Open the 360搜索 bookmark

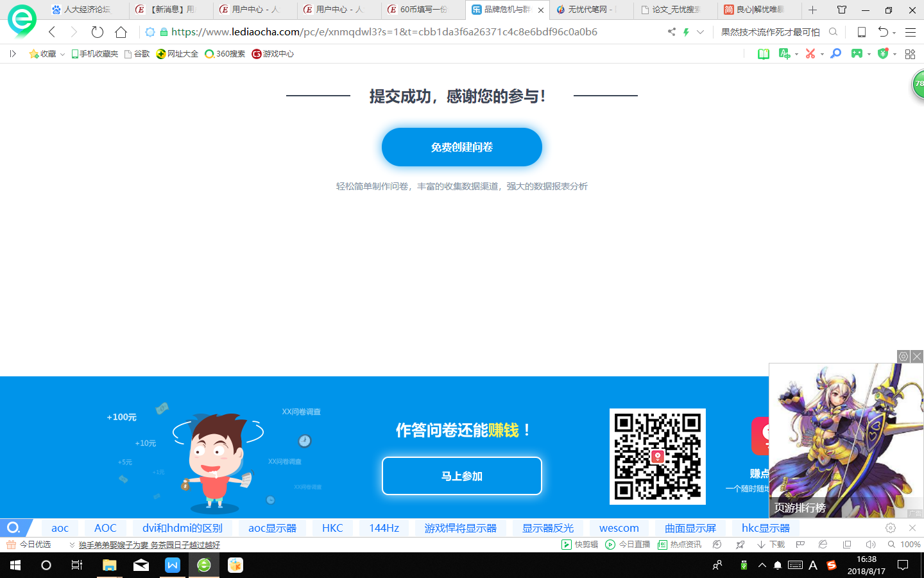[225, 54]
